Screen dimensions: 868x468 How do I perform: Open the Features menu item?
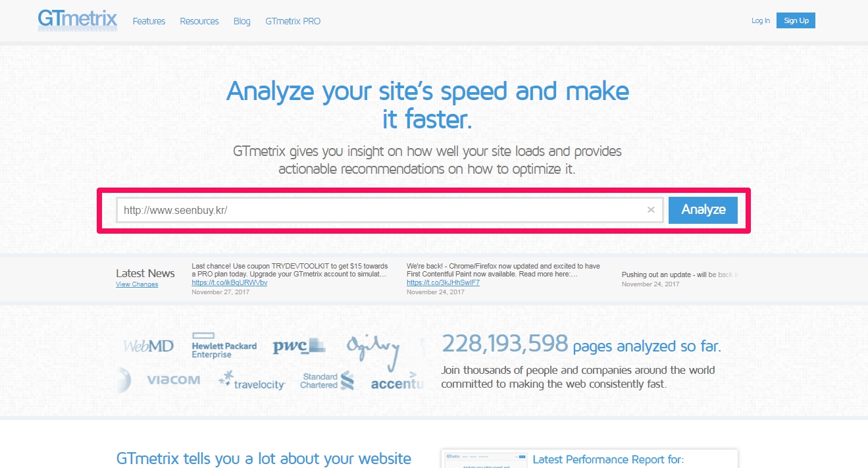(x=149, y=21)
